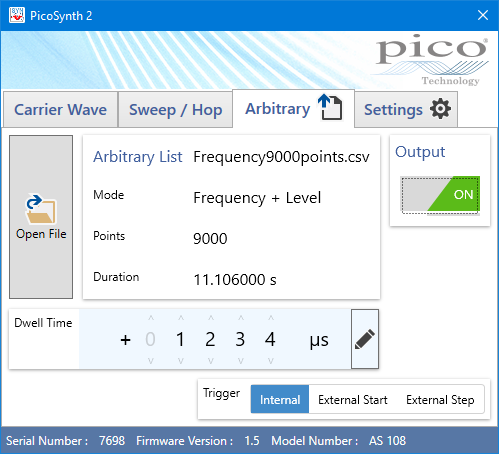Click the µs dwell time unit
The height and width of the screenshot is (454, 499).
pos(319,340)
